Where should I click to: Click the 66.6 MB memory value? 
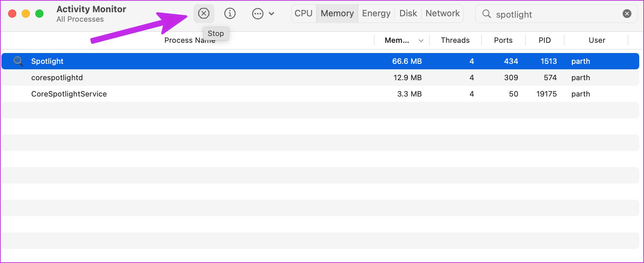click(x=407, y=61)
